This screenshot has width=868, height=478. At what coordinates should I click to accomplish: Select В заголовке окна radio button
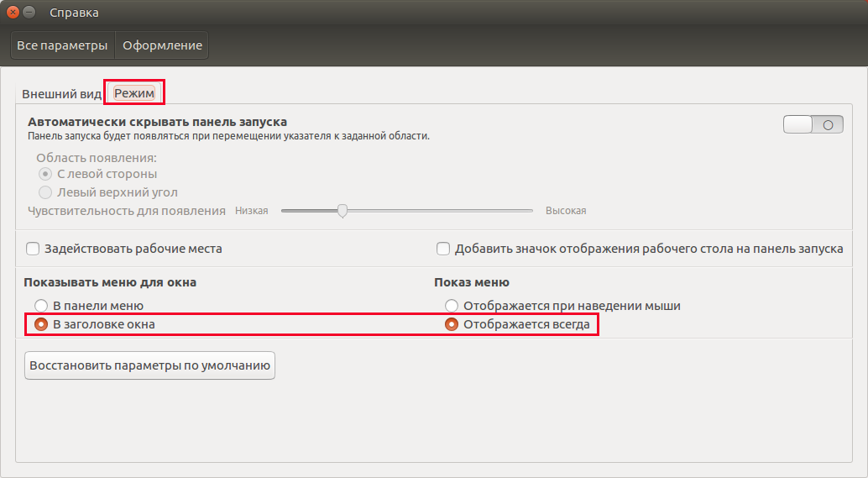94,324
